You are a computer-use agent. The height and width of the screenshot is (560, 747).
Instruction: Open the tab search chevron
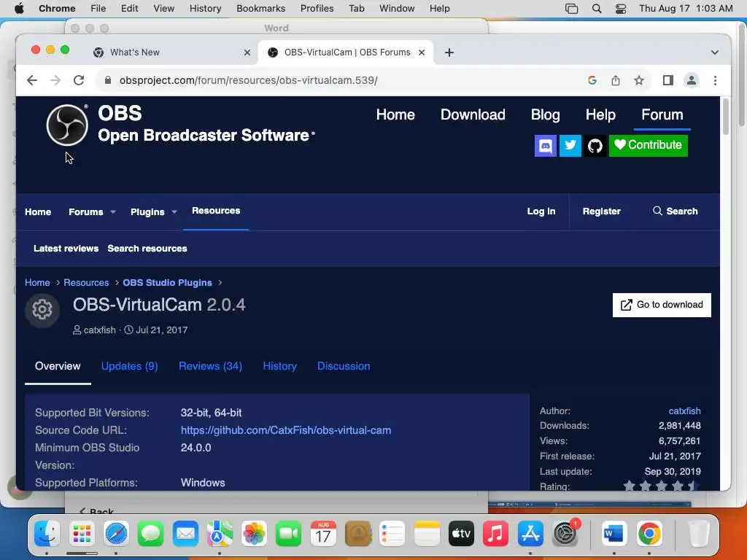click(x=715, y=52)
